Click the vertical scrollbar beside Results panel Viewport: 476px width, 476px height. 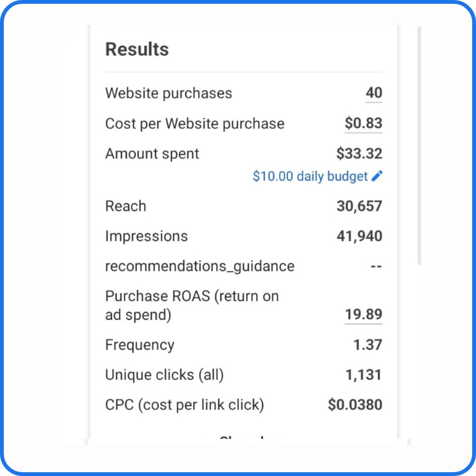click(419, 146)
